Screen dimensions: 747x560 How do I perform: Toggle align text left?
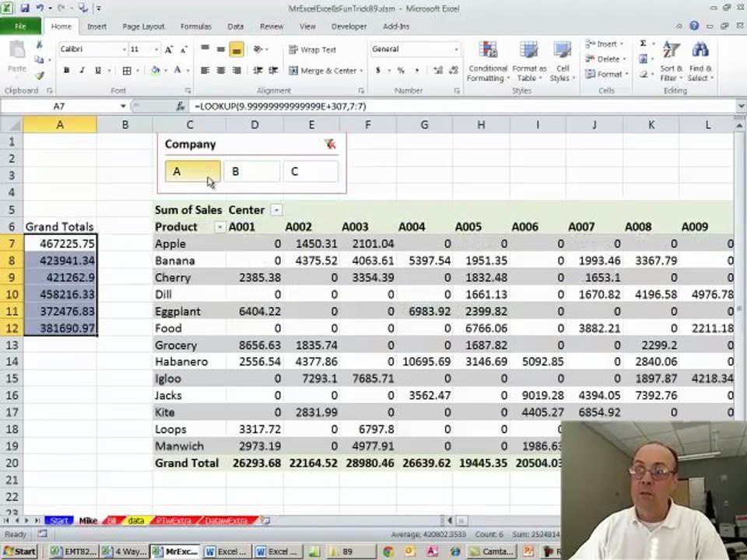(205, 71)
